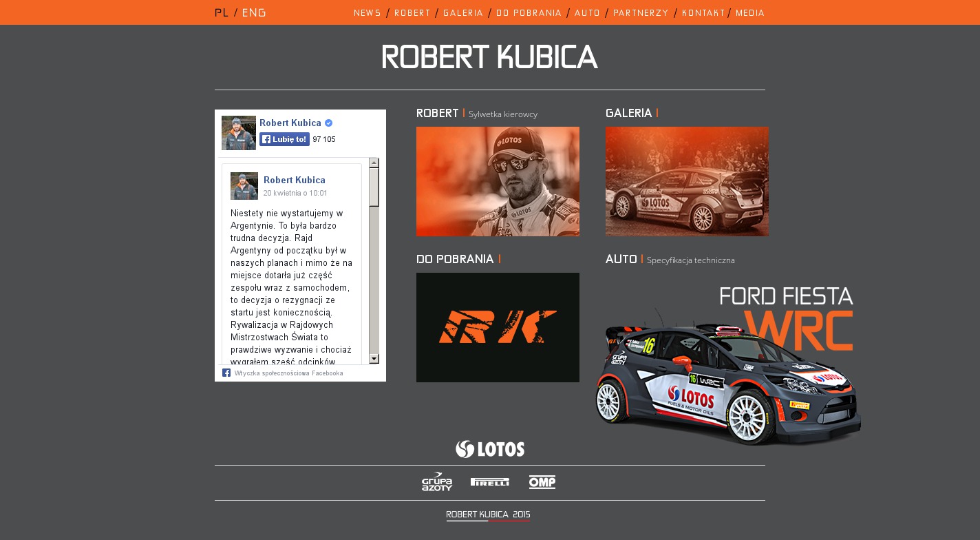This screenshot has width=980, height=540.
Task: Click the Facebook feed scrollbar thumb
Action: click(374, 187)
